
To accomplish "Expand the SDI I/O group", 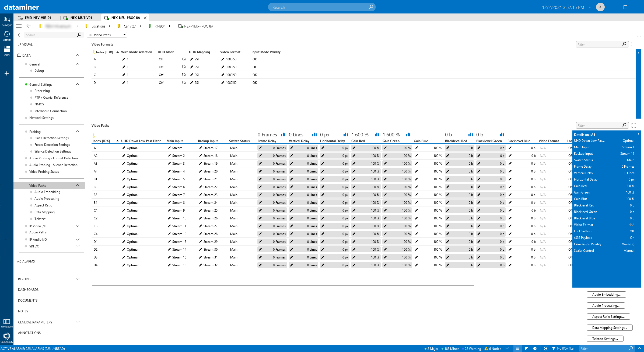I will pyautogui.click(x=78, y=246).
